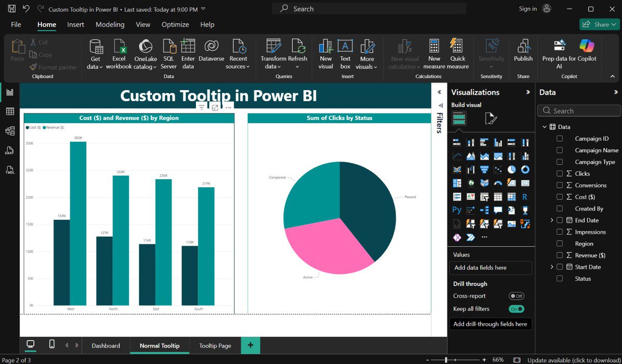Toggle Keep all filters switch

tap(516, 309)
